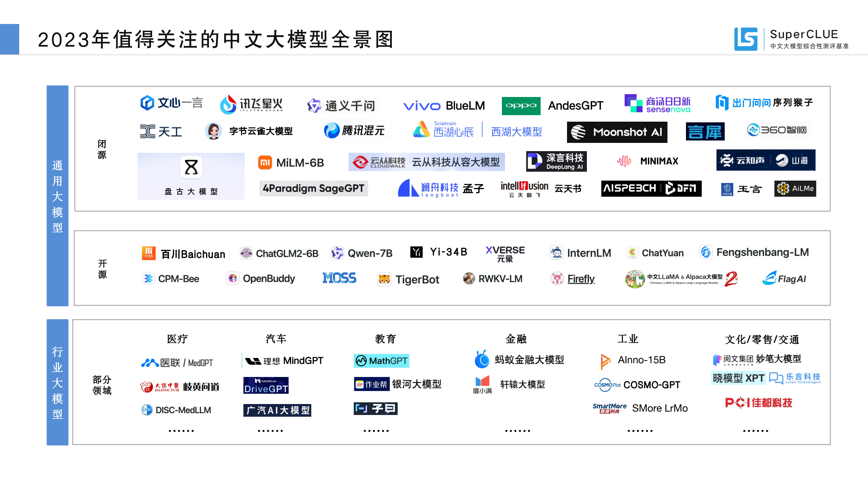Image resolution: width=868 pixels, height=488 pixels.
Task: Click the Xiaomi MiLM-6B orange icon
Action: 265,162
